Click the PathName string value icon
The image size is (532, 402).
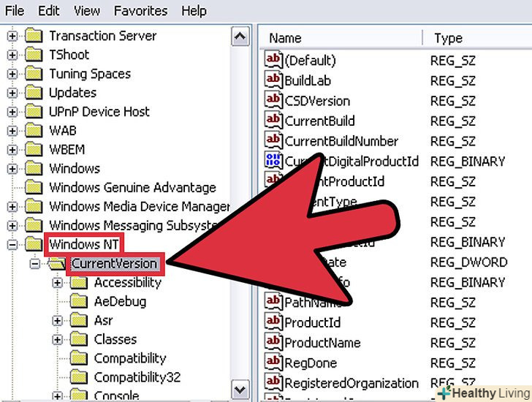(273, 302)
